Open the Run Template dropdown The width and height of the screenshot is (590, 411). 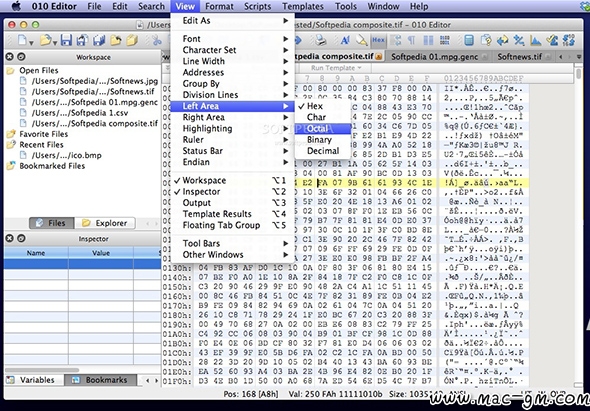pyautogui.click(x=336, y=68)
